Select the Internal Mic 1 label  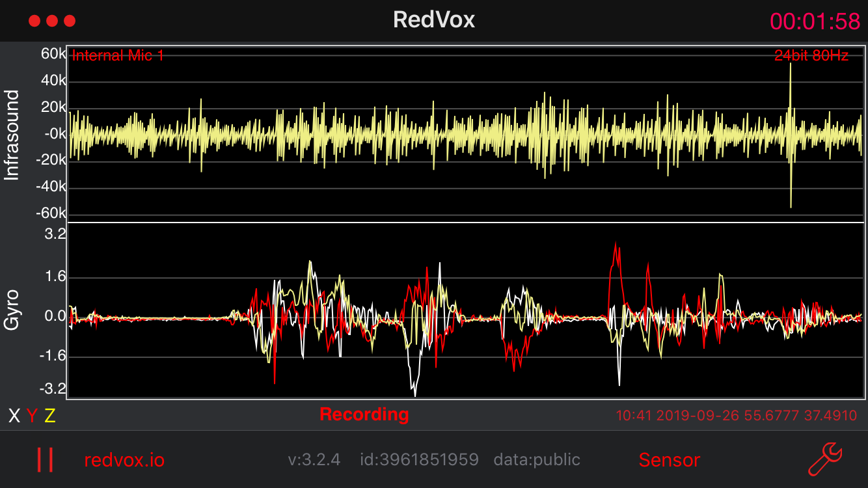pyautogui.click(x=118, y=56)
